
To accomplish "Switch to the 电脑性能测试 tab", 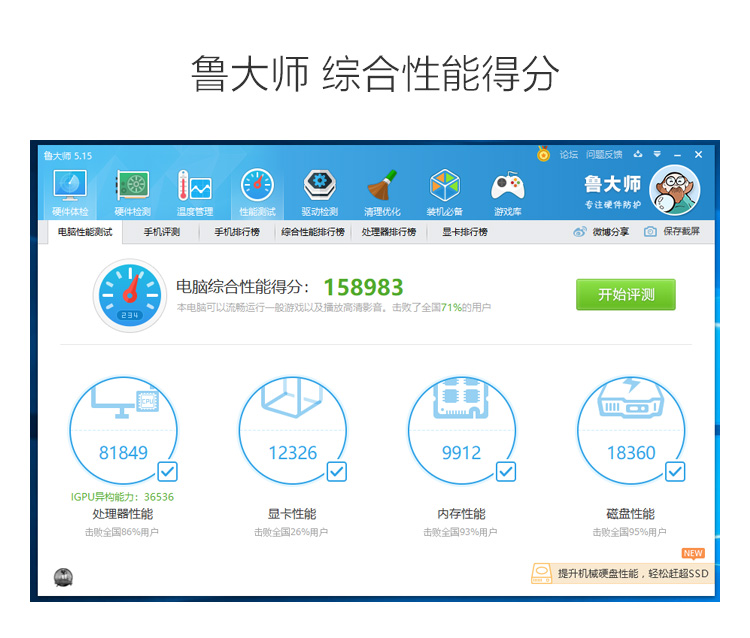I will pos(85,232).
